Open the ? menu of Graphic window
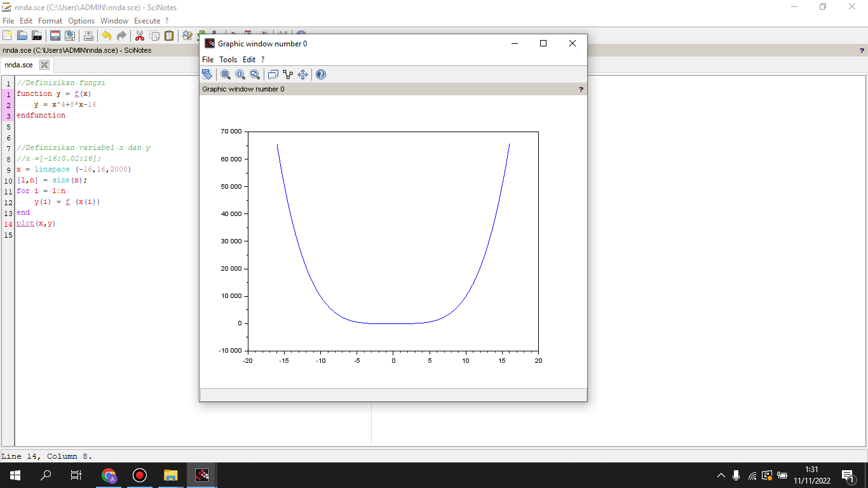 263,60
